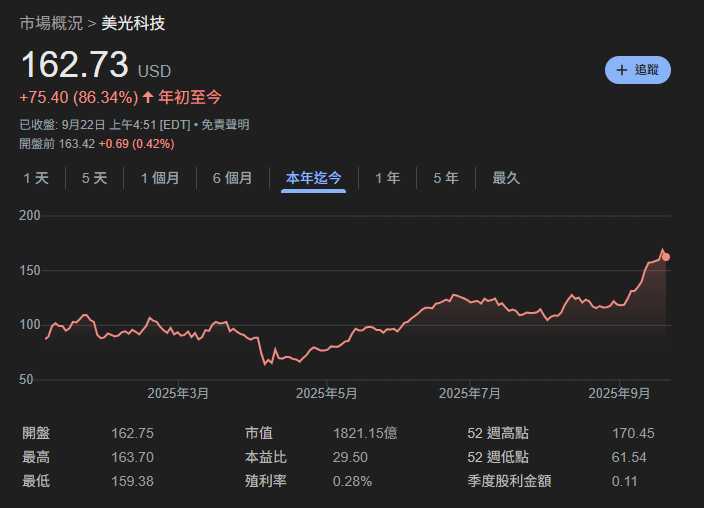Click the 最高 label
This screenshot has width=704, height=508.
click(36, 457)
